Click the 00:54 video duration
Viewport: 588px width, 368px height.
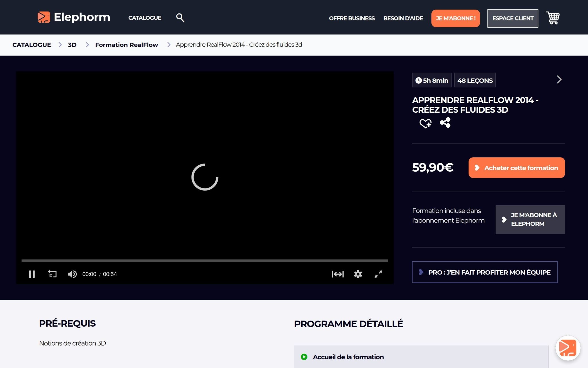click(x=110, y=274)
